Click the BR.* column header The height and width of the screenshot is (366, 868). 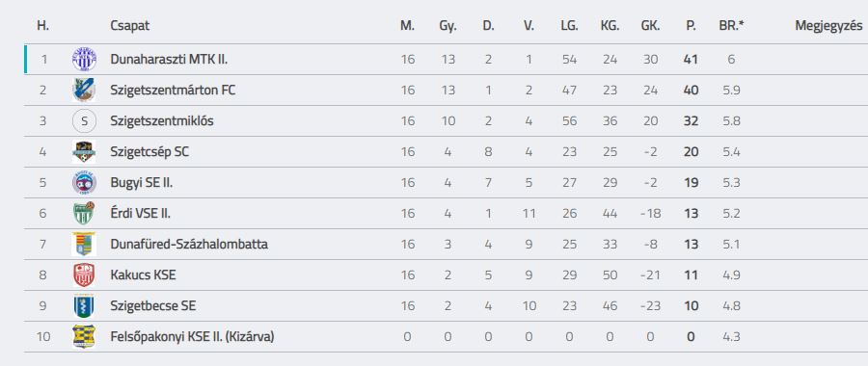pos(731,26)
